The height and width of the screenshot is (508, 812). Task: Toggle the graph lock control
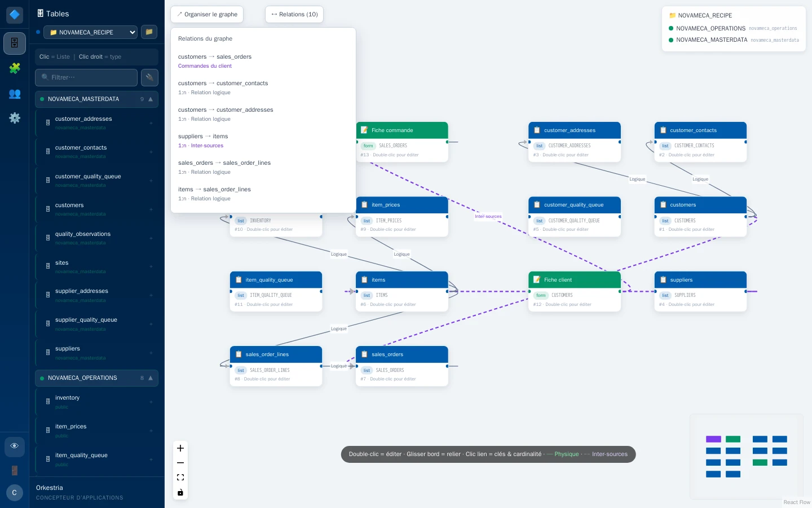(x=180, y=492)
